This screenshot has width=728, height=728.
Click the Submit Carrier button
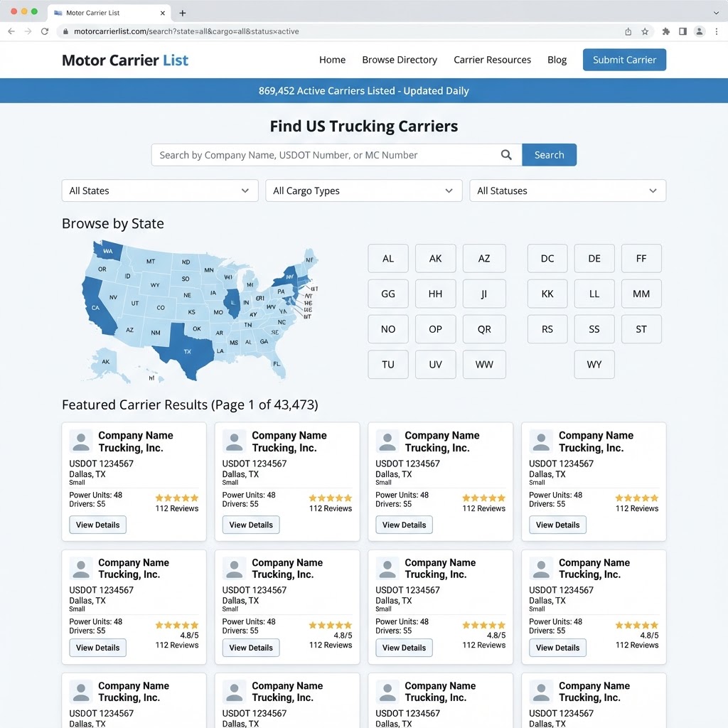(x=624, y=60)
